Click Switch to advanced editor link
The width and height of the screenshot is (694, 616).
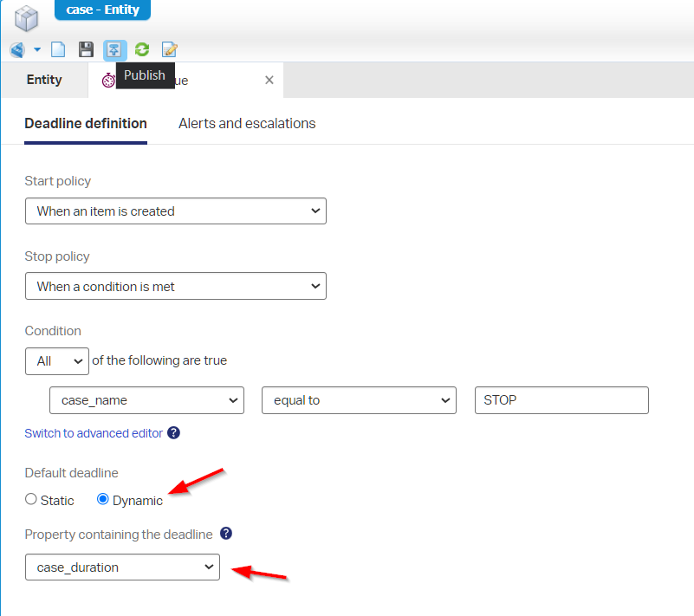pyautogui.click(x=94, y=433)
